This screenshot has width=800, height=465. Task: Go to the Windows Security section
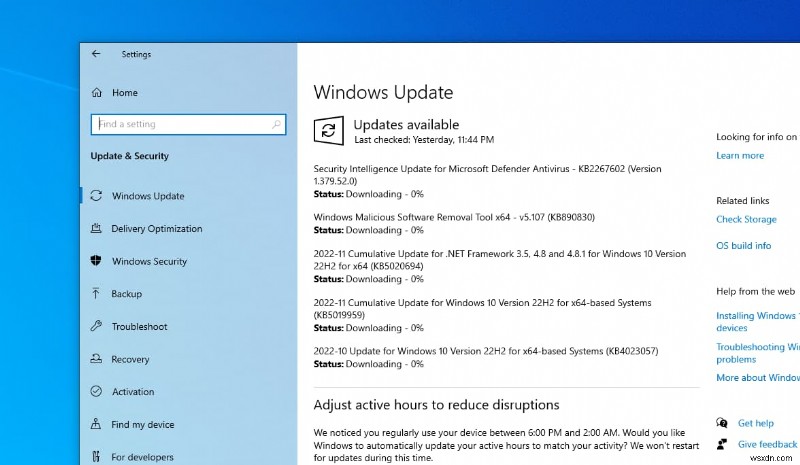(x=149, y=261)
